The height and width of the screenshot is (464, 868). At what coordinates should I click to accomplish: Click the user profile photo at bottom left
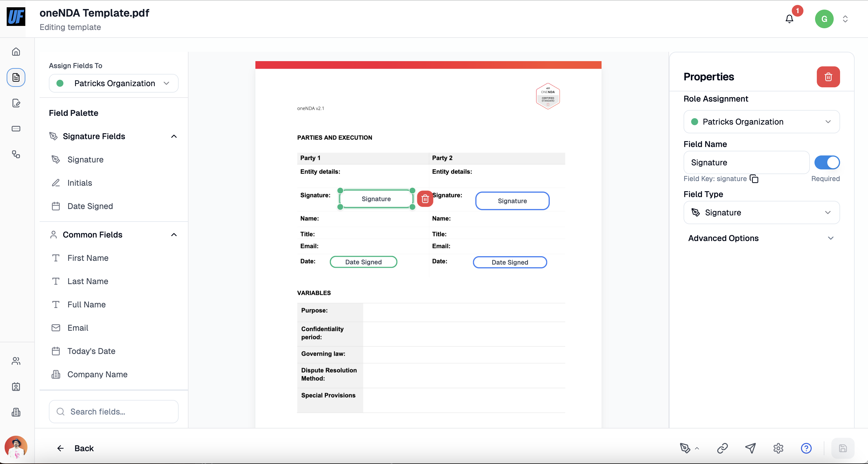click(x=16, y=447)
